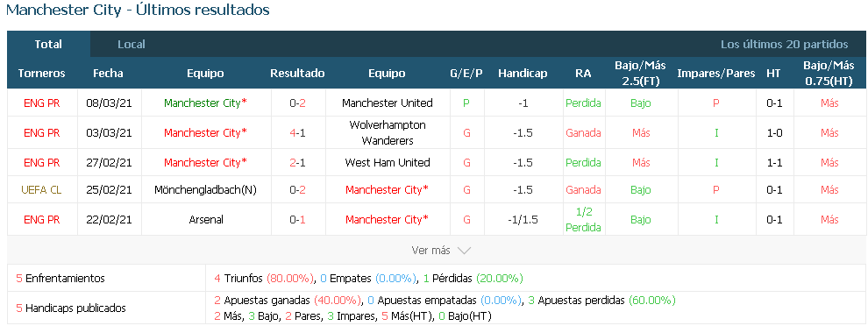Open Los últimos 20 partidos selector
The height and width of the screenshot is (333, 868).
(x=784, y=44)
